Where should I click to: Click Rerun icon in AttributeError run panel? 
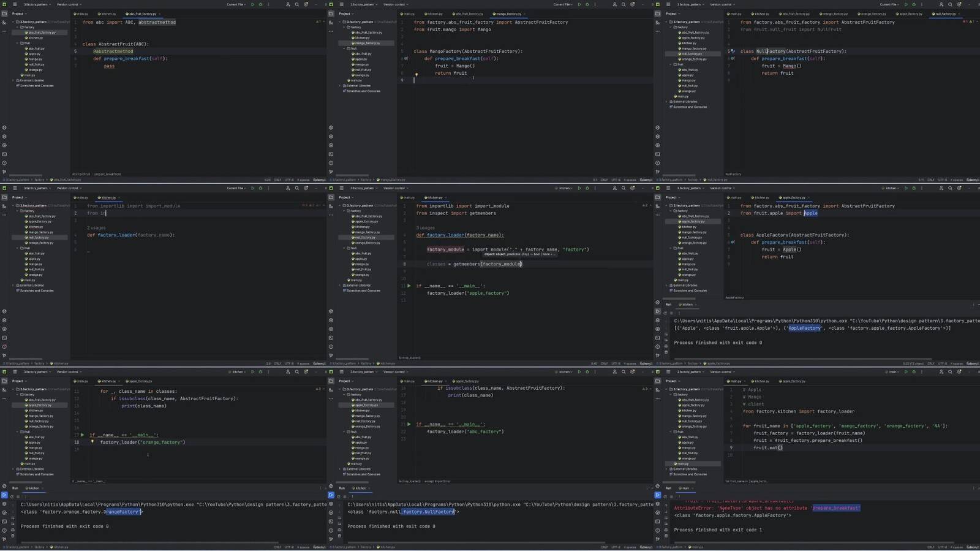(666, 496)
